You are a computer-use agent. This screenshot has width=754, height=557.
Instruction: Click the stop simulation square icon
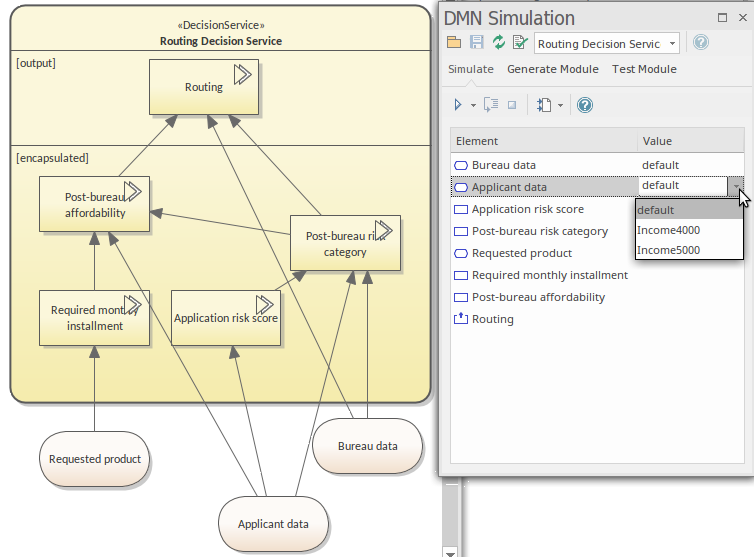click(512, 105)
